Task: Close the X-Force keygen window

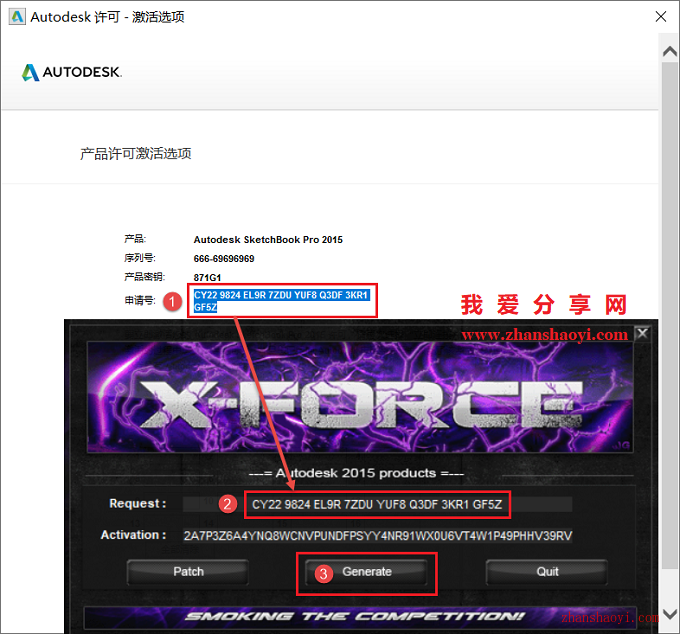Action: click(x=642, y=333)
